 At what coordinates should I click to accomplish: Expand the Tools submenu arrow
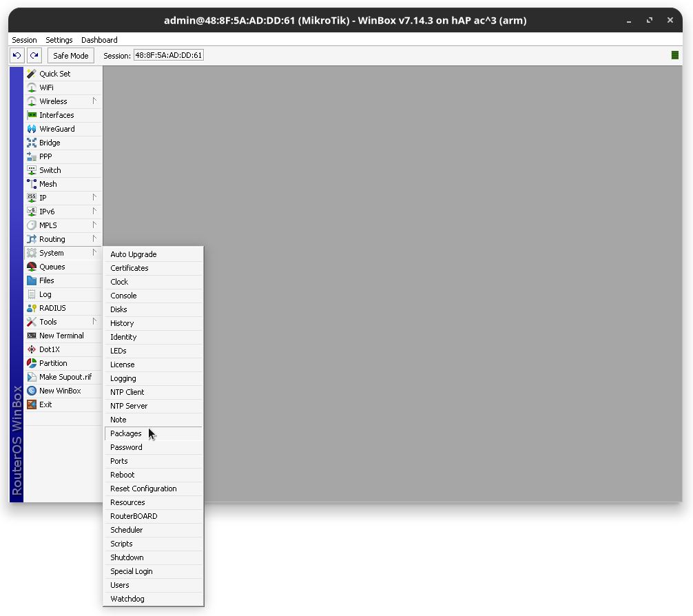(x=94, y=322)
